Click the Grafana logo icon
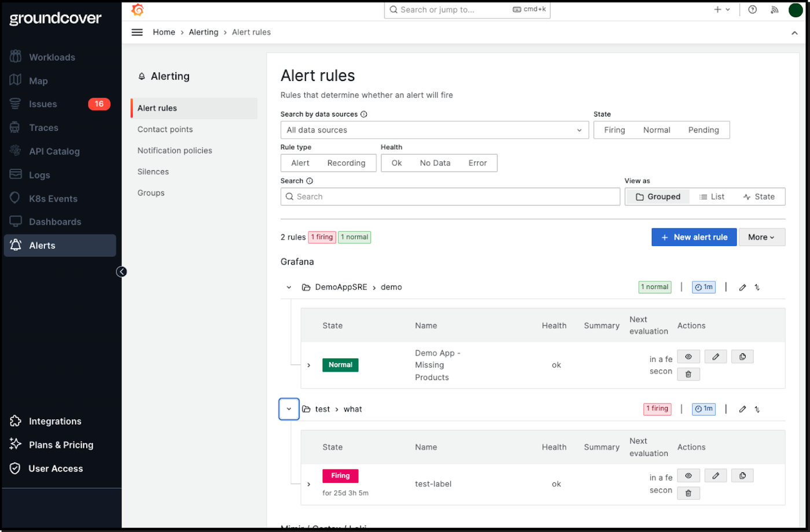 138,10
